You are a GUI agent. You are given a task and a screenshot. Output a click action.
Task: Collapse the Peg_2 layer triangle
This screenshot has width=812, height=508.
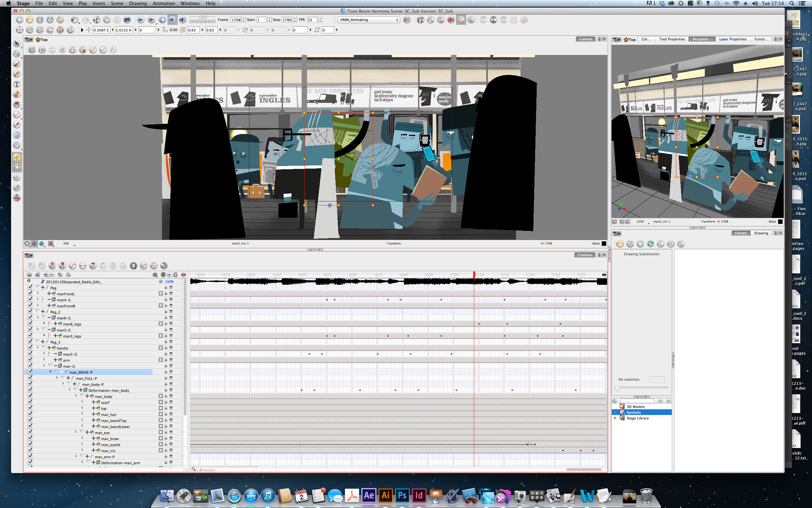(37, 311)
